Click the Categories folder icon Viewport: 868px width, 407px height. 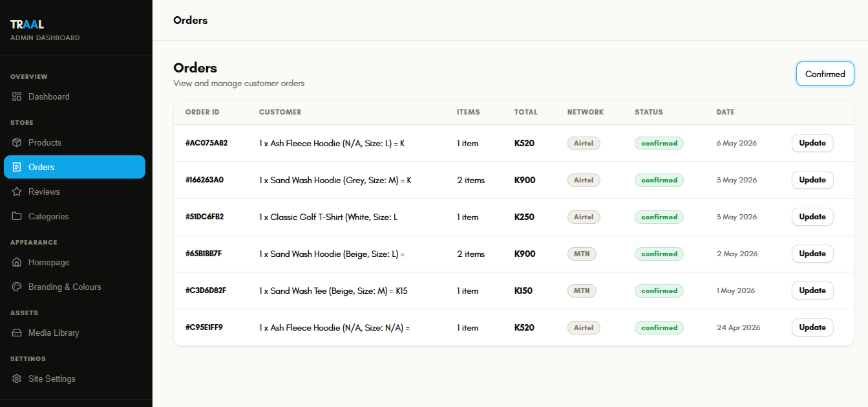[17, 216]
